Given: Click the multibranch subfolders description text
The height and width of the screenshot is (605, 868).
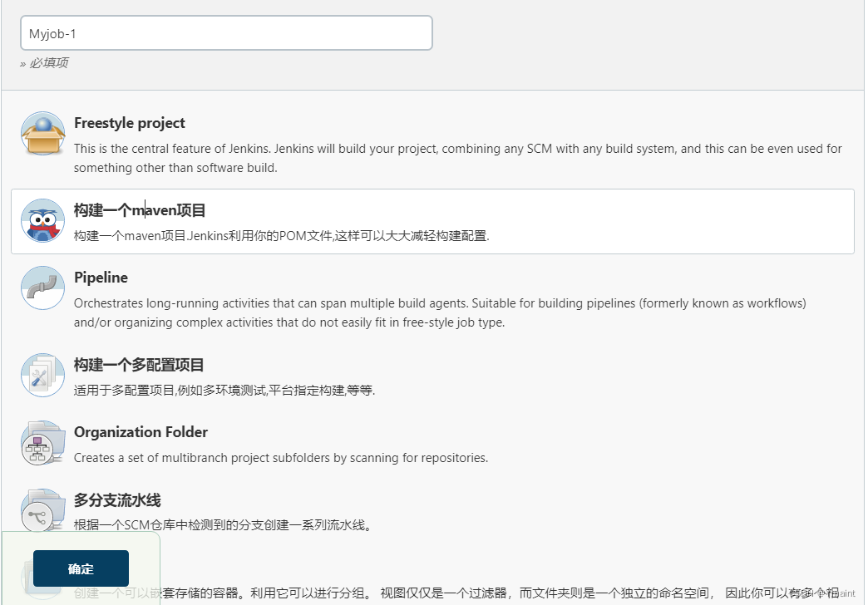Looking at the screenshot, I should pos(281,458).
